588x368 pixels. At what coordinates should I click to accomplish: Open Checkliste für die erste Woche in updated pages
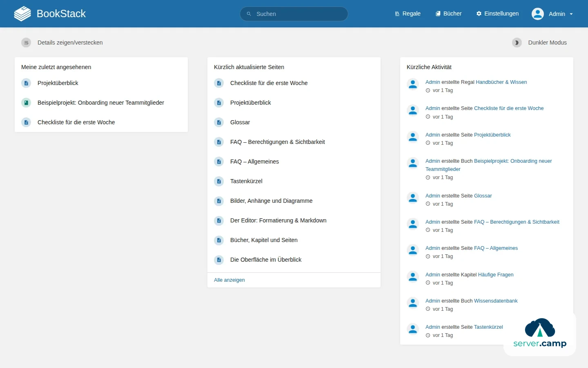pyautogui.click(x=269, y=83)
